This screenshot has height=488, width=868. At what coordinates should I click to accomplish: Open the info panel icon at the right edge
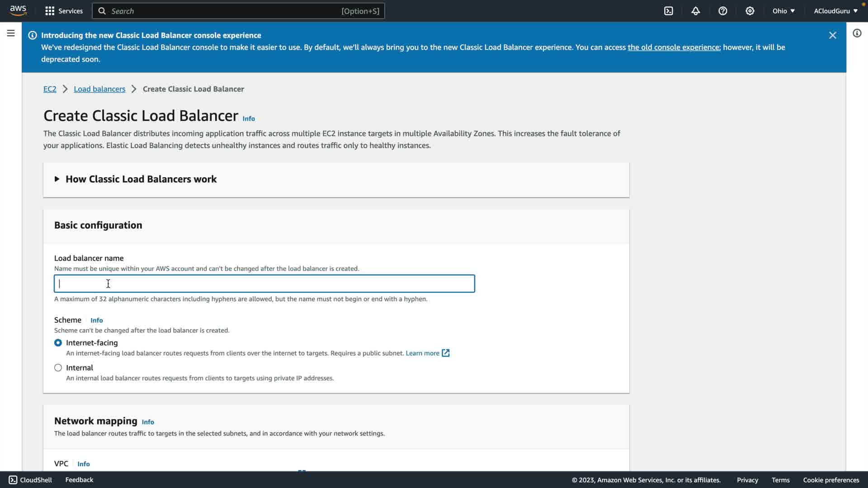point(857,33)
